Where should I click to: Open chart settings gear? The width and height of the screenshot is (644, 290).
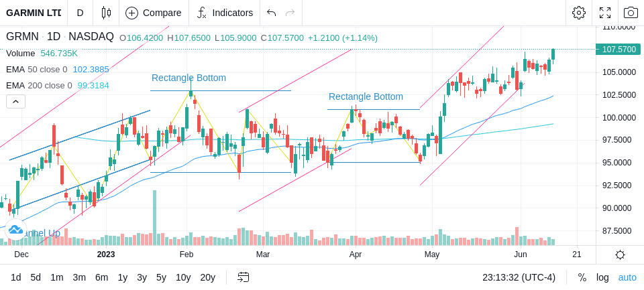coord(579,13)
